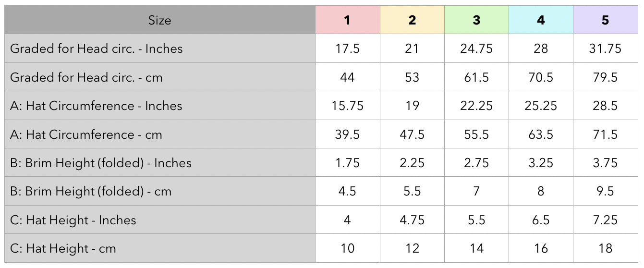
Task: Click the 79.5 cm cell for size 5
Action: click(x=605, y=77)
